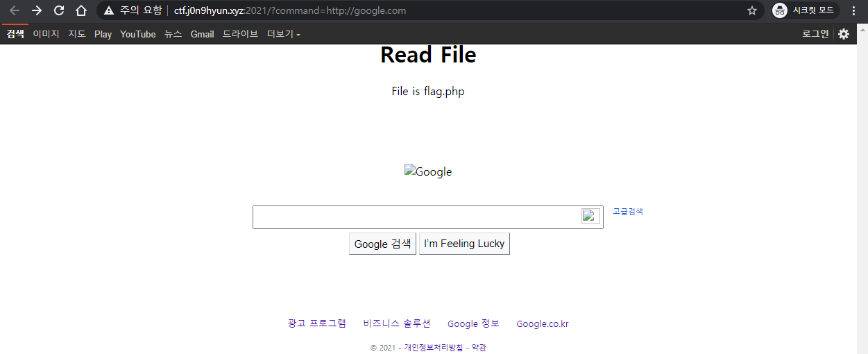
Task: Select the 검색 tab in Google bar
Action: coord(15,34)
